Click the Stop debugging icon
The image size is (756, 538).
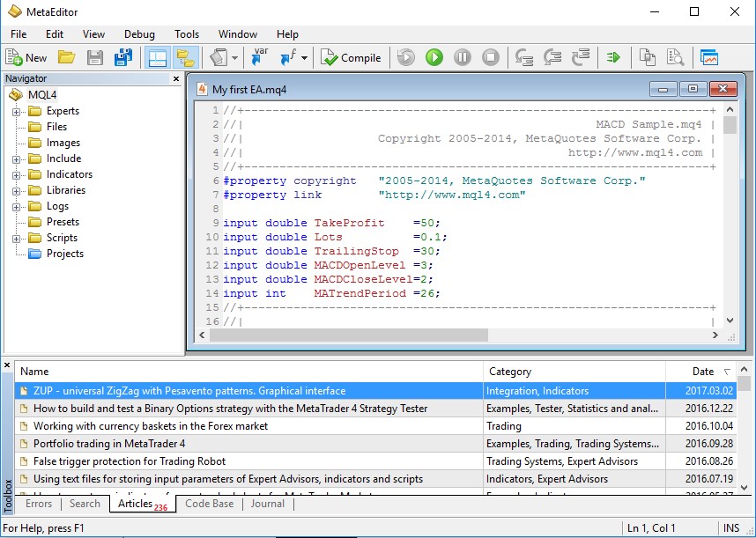coord(491,58)
